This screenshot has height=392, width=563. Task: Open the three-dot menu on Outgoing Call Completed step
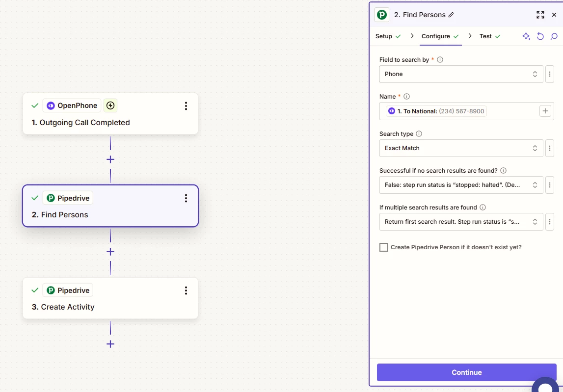186,106
